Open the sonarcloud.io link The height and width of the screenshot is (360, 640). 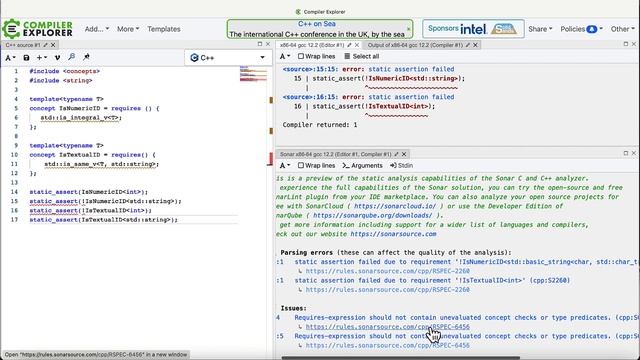point(395,206)
